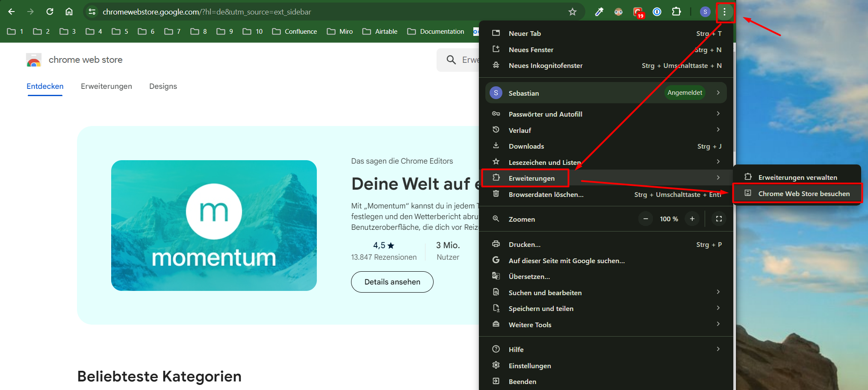Open Downloads from the menu
868x390 pixels.
[x=606, y=146]
